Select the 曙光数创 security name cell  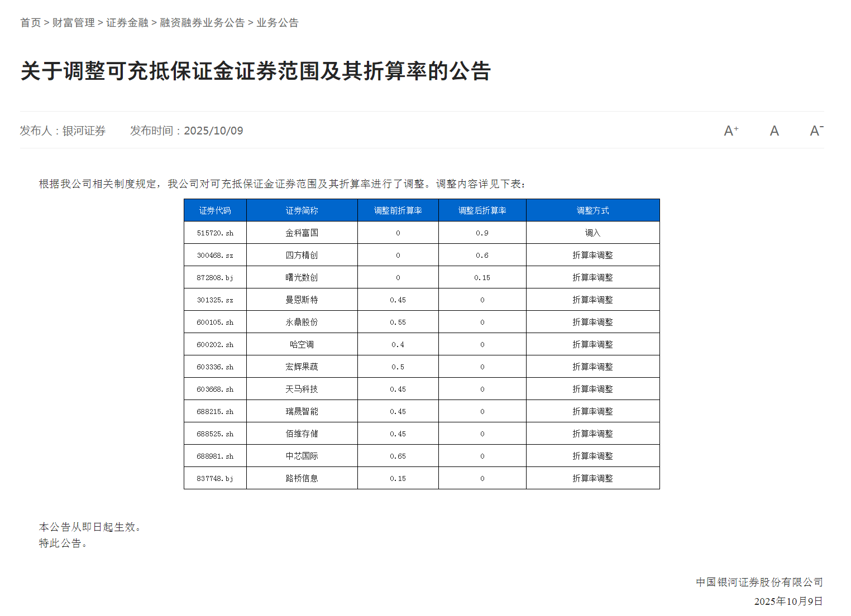click(x=302, y=277)
